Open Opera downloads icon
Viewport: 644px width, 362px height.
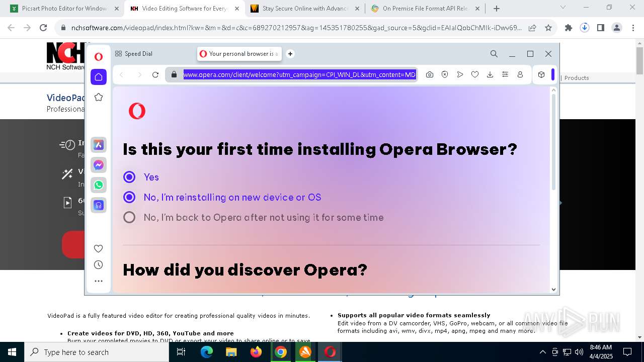[x=490, y=74]
